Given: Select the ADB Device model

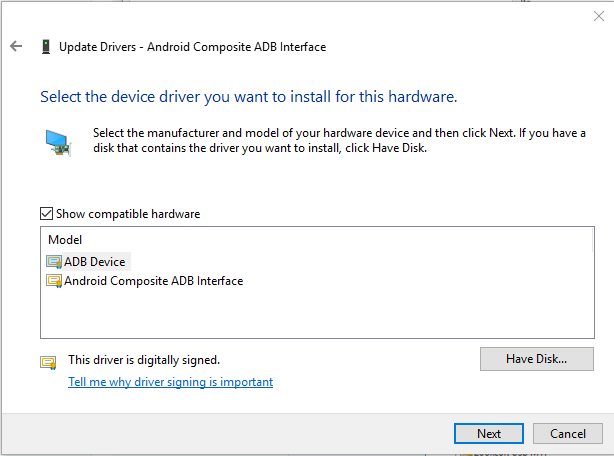Looking at the screenshot, I should pyautogui.click(x=95, y=262).
